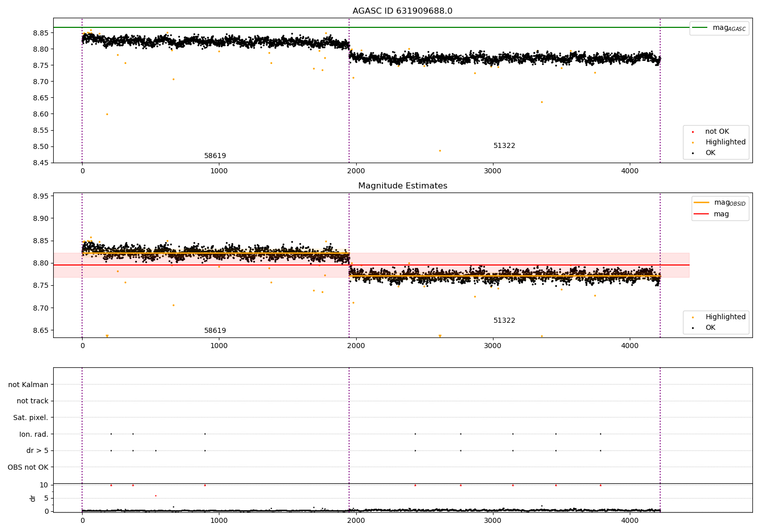Select the "dr > 5" row label
This screenshot has width=760, height=532.
point(37,451)
